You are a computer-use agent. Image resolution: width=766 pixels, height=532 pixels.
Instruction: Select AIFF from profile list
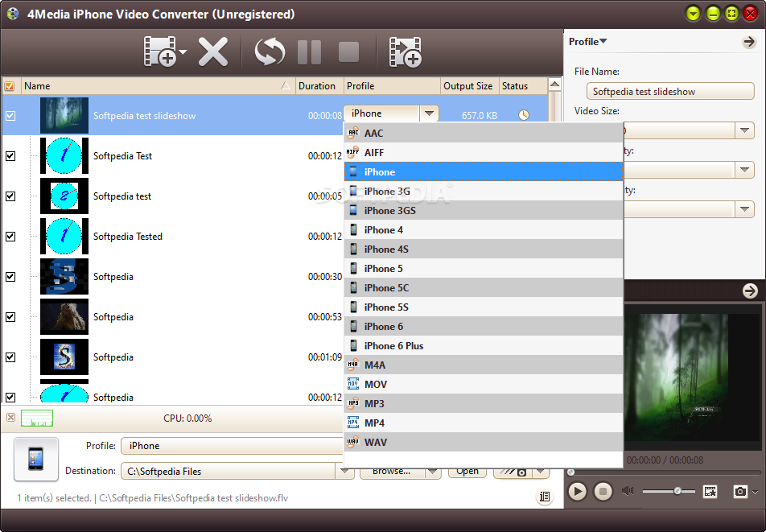tap(484, 152)
